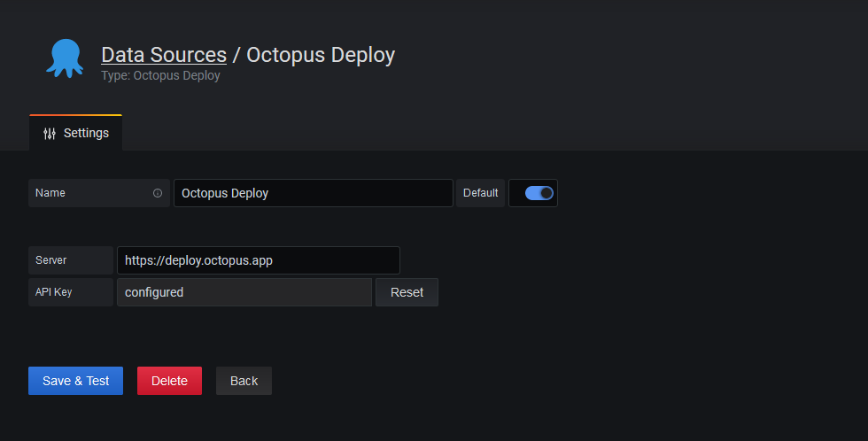Open the Data Sources breadcrumb link

(x=164, y=55)
